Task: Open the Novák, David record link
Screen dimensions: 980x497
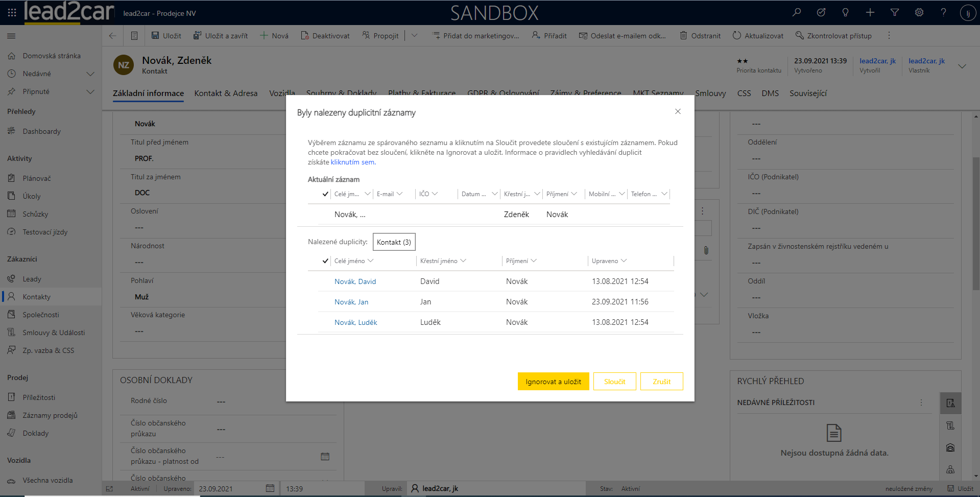Action: (355, 281)
